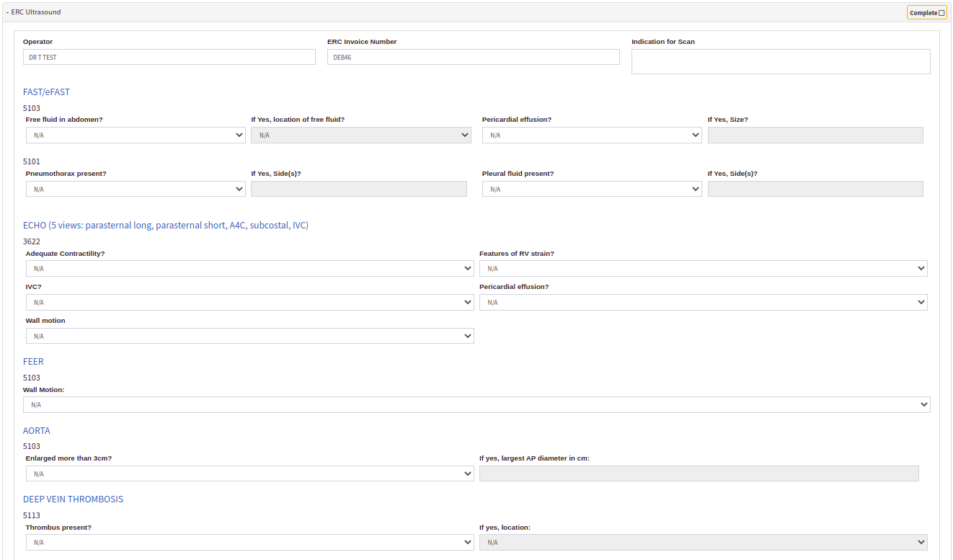Click the largest AP diameter field
Viewport: 953px width, 560px height.
pos(699,474)
